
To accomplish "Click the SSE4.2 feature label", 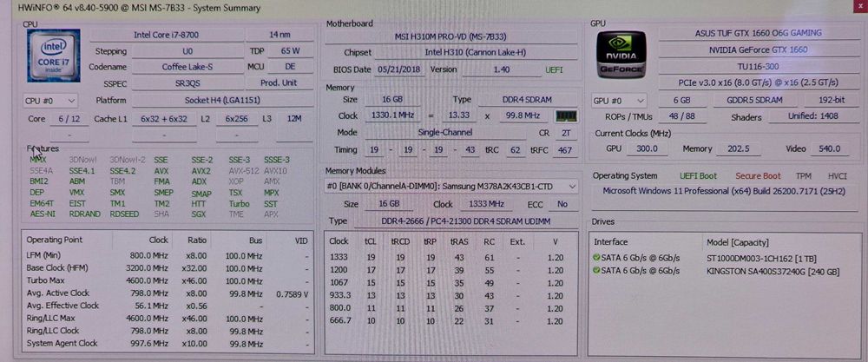I will coord(122,171).
